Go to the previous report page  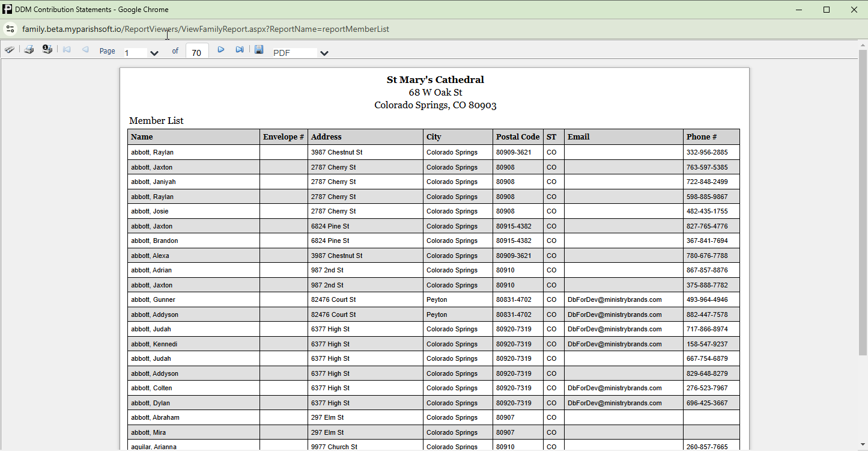point(85,50)
